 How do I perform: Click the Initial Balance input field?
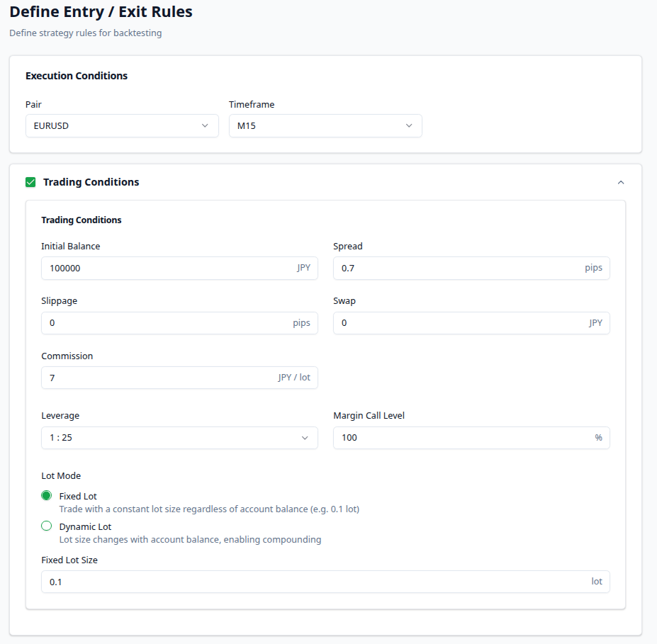(167, 269)
